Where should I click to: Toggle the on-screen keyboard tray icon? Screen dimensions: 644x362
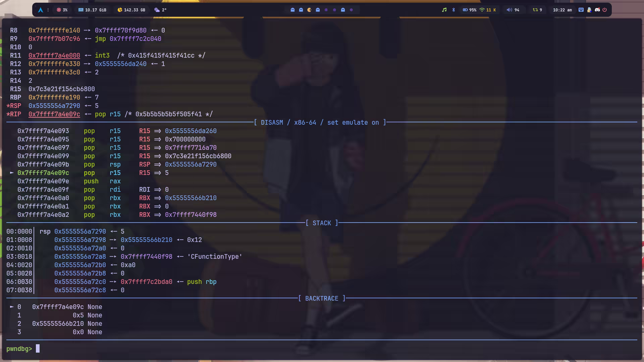click(x=581, y=10)
